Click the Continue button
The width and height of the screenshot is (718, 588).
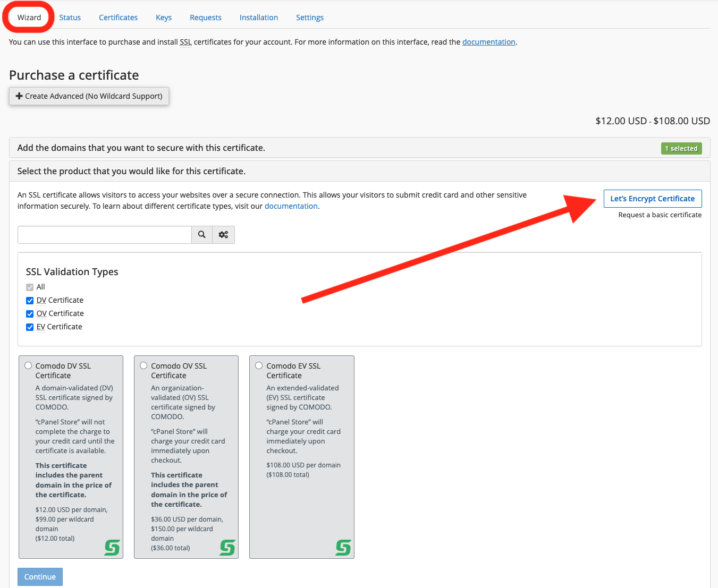click(40, 577)
